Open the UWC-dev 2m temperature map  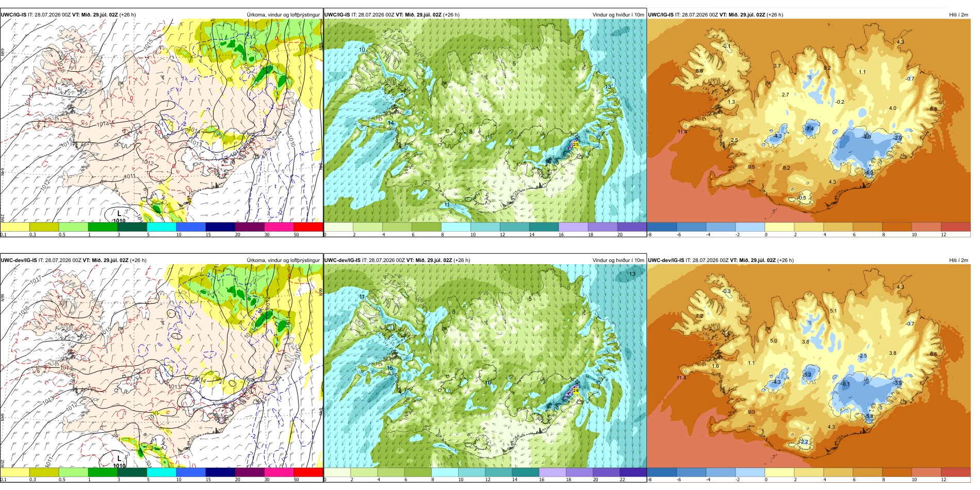point(809,366)
